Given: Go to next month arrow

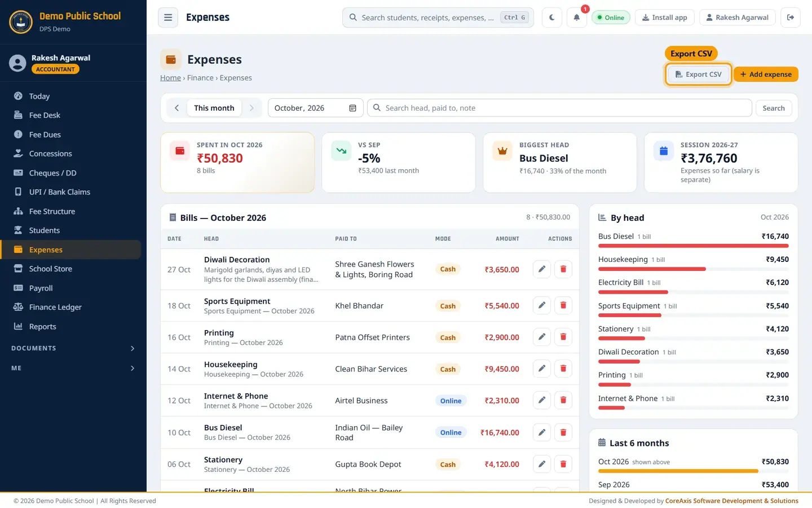Looking at the screenshot, I should (x=251, y=108).
